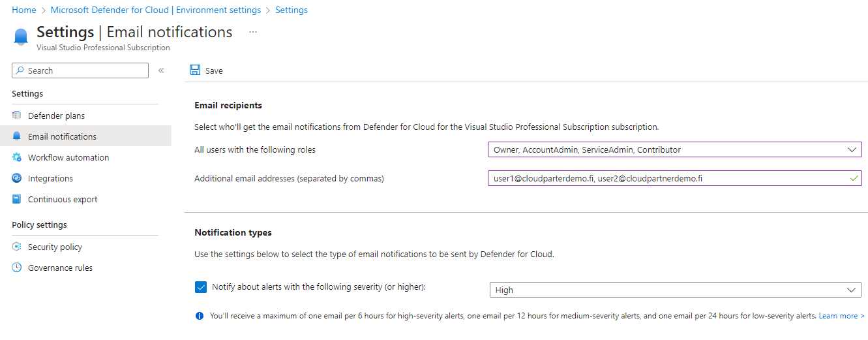Image resolution: width=868 pixels, height=340 pixels.
Task: Open the Learn more link
Action: click(x=841, y=316)
